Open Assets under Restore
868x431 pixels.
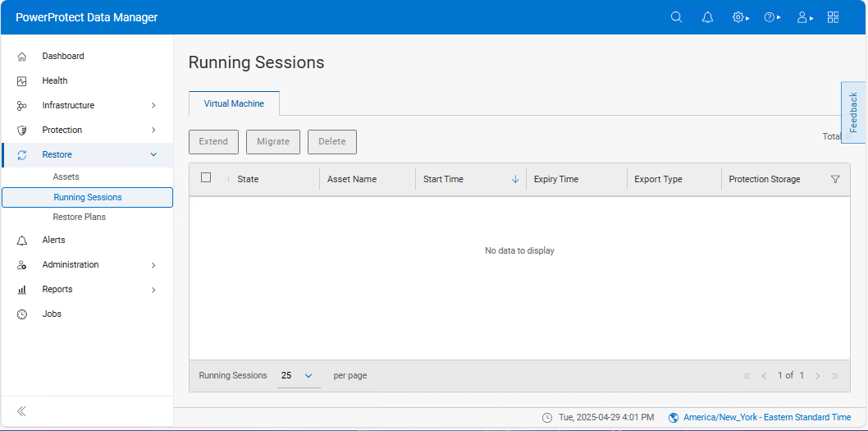(x=66, y=177)
